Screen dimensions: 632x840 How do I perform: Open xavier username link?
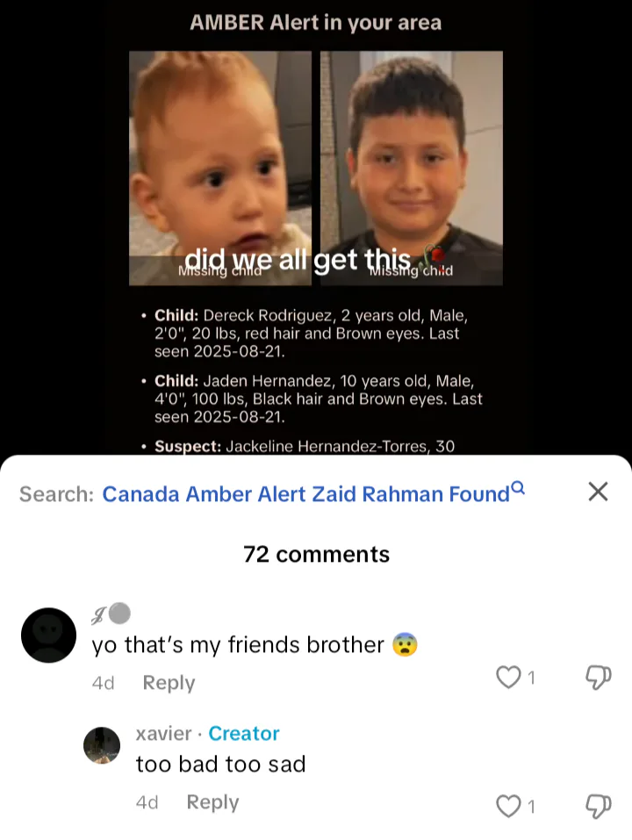[163, 734]
